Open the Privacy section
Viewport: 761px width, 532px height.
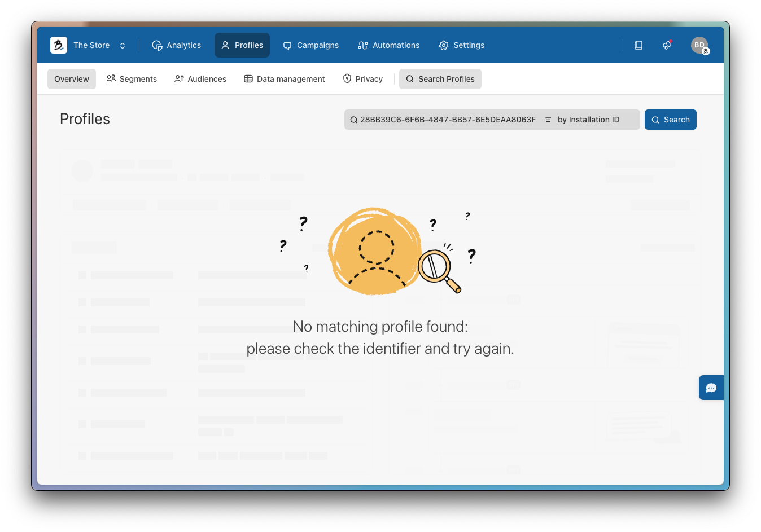(363, 78)
